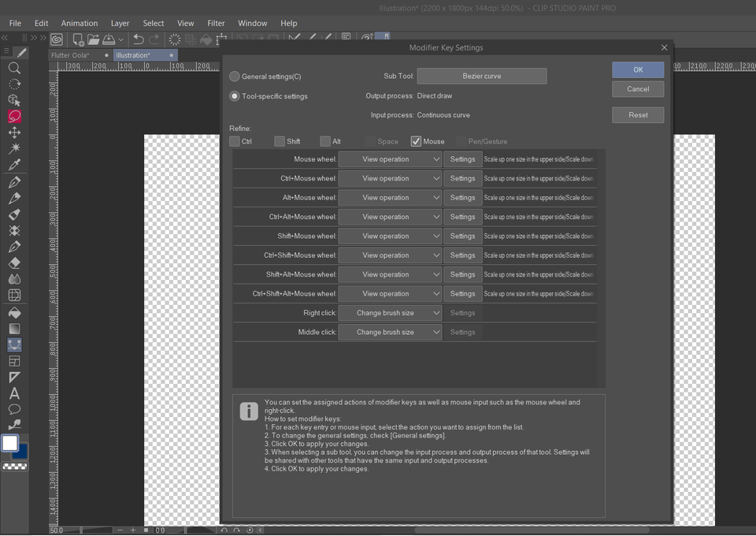Click the Reset button

coord(638,115)
